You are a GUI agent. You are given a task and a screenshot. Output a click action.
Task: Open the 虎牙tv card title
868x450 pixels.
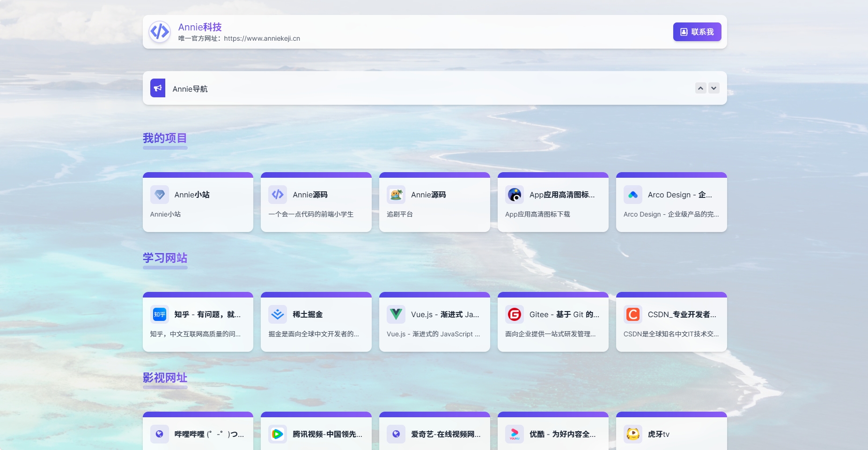point(659,434)
